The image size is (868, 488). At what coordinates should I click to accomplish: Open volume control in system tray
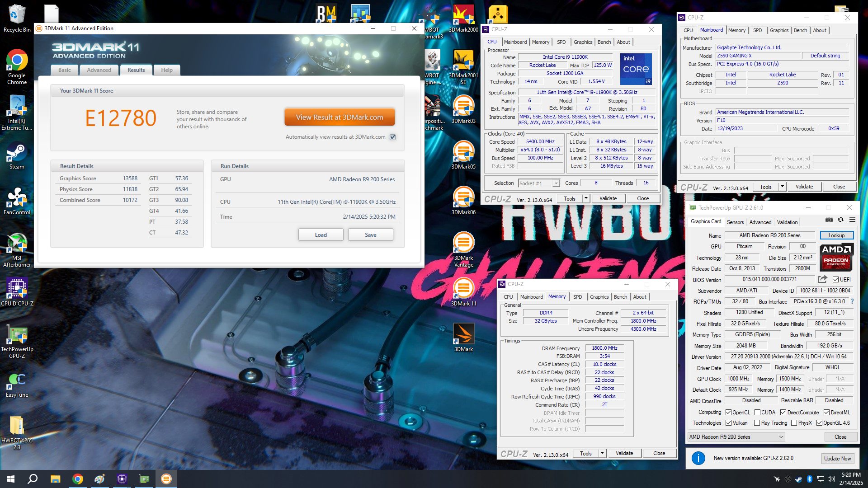pyautogui.click(x=831, y=479)
